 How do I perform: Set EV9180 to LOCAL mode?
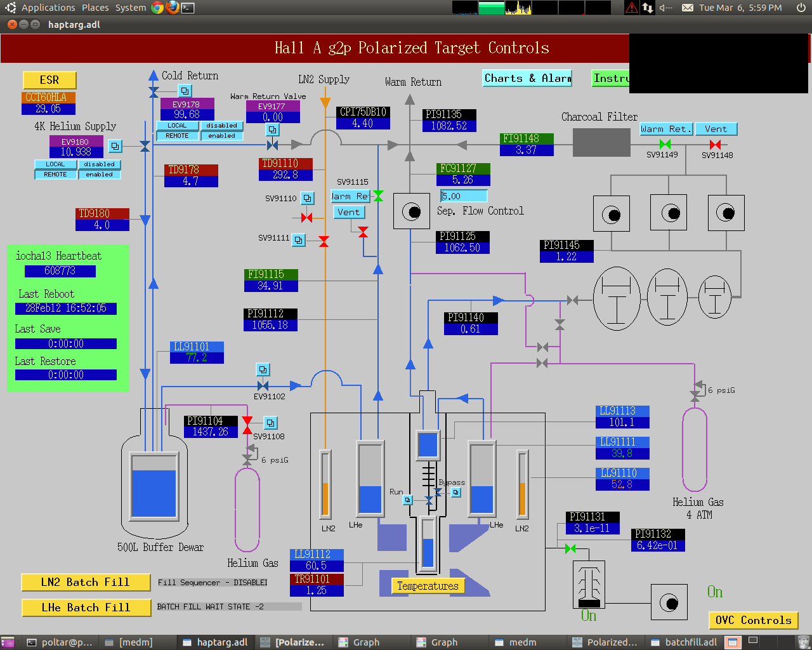[56, 164]
